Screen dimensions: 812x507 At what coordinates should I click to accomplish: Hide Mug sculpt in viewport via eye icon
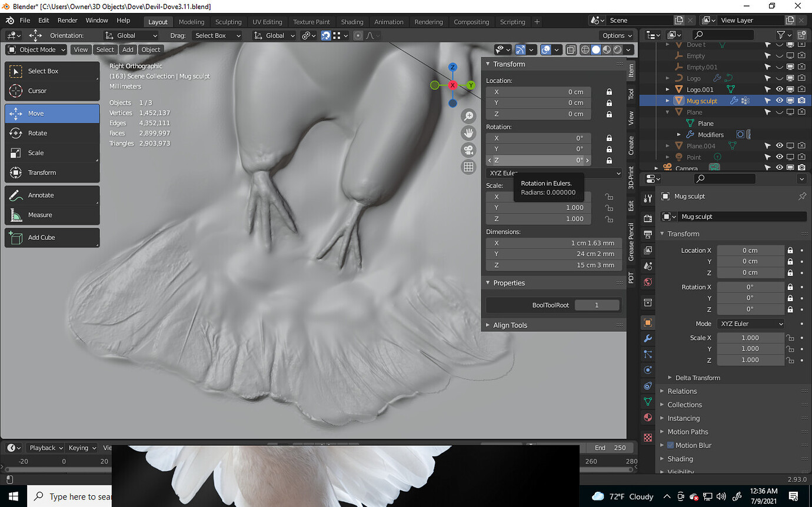(779, 101)
